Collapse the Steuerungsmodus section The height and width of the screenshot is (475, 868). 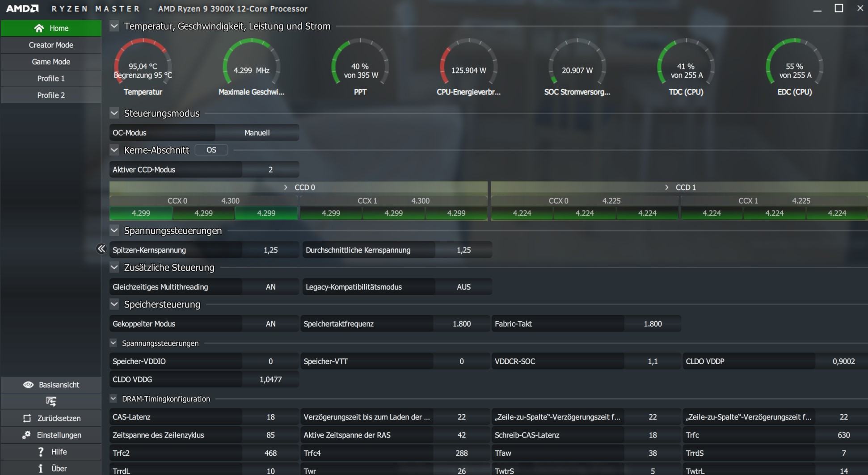[x=114, y=113]
